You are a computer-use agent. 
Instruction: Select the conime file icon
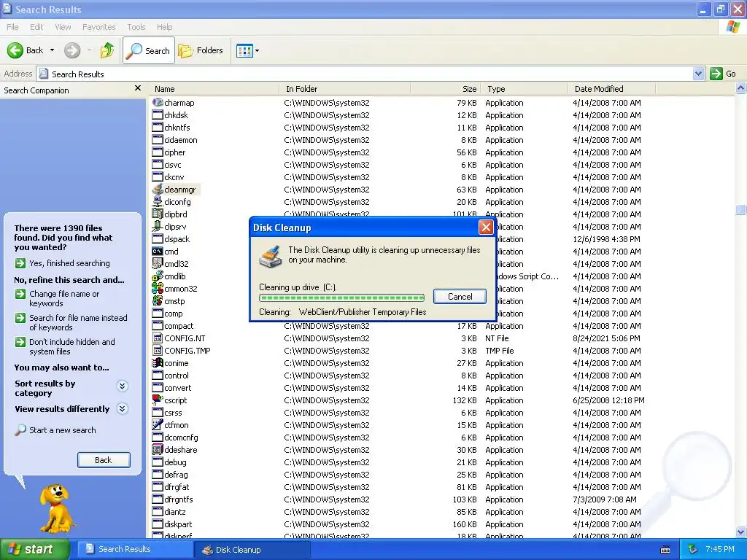158,362
